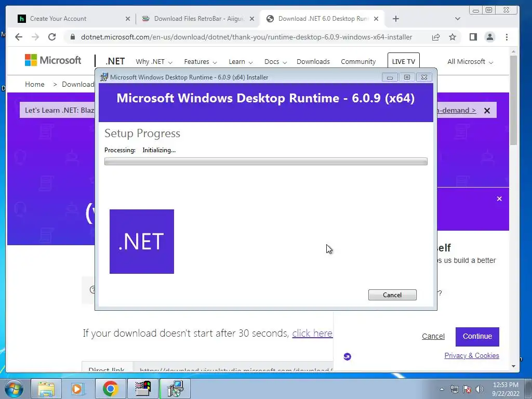Open the Windows Start menu
This screenshot has width=532, height=399.
pos(14,389)
